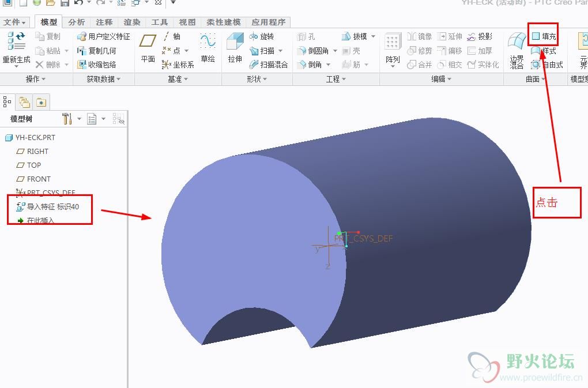The width and height of the screenshot is (588, 388).
Task: Select the 样式 (Style) surface tool
Action: (544, 51)
